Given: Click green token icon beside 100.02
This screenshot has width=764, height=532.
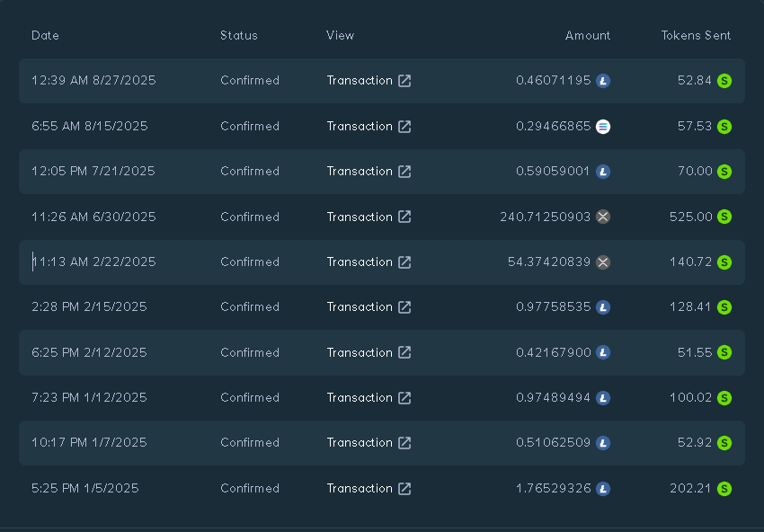Looking at the screenshot, I should pyautogui.click(x=724, y=397).
